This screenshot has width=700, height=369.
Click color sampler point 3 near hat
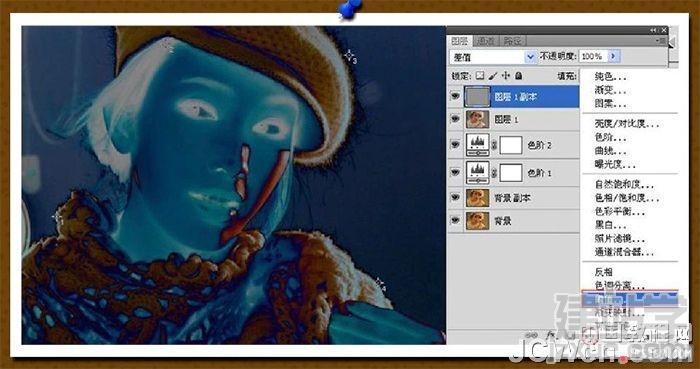[x=349, y=54]
